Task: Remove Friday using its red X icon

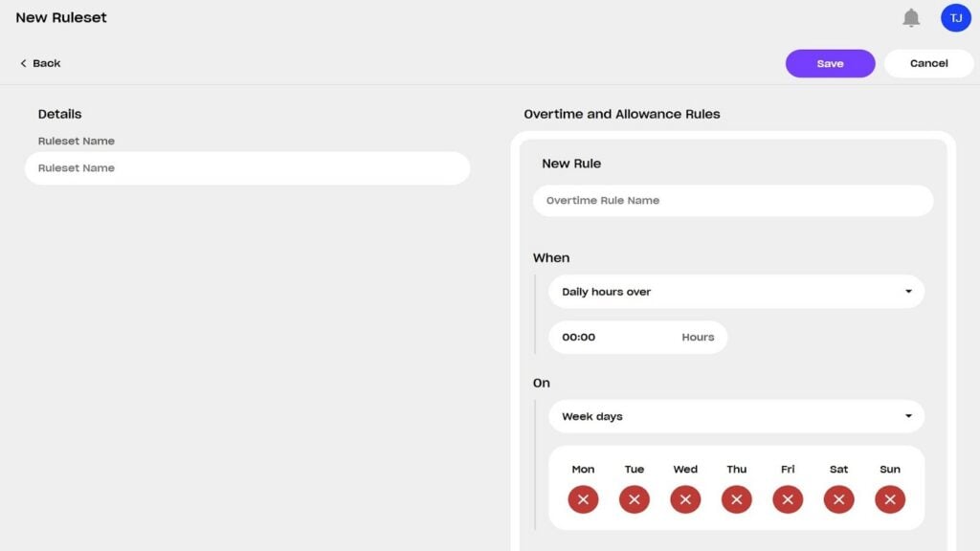Action: [787, 498]
